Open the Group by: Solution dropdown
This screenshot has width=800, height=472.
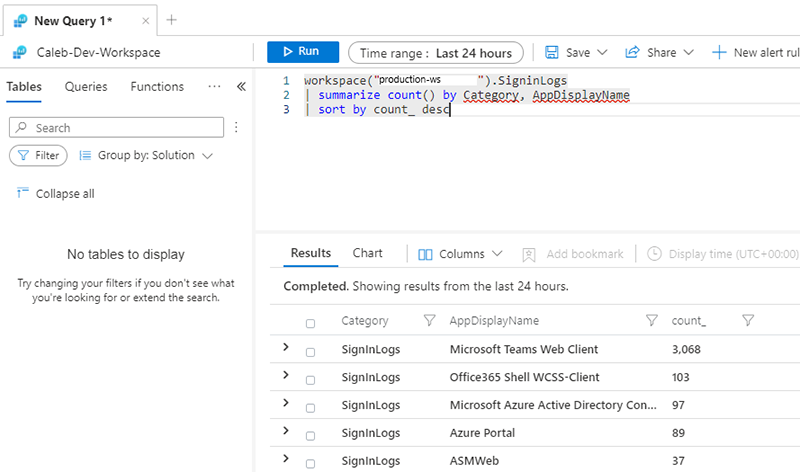click(146, 155)
